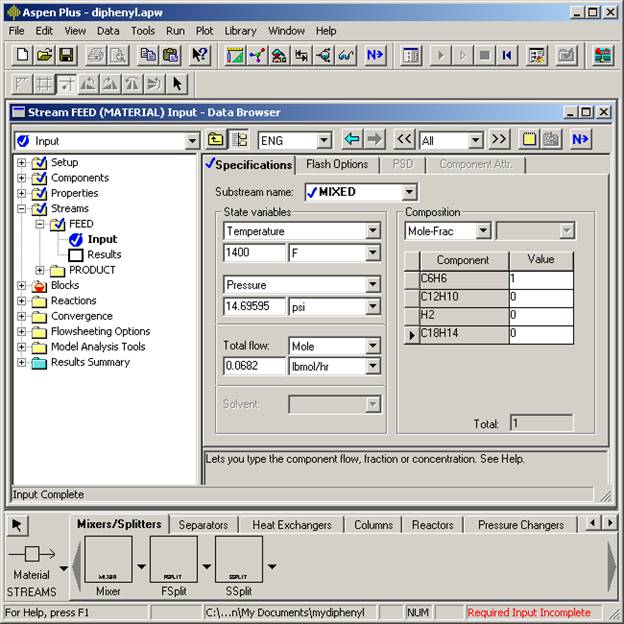
Task: Click the temperature value field showing 1400
Action: [253, 254]
